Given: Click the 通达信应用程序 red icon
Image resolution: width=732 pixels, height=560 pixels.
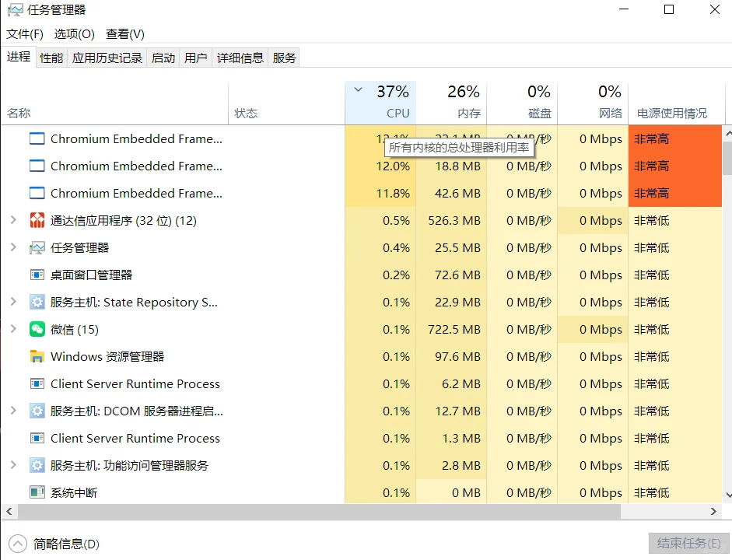Looking at the screenshot, I should (x=37, y=220).
